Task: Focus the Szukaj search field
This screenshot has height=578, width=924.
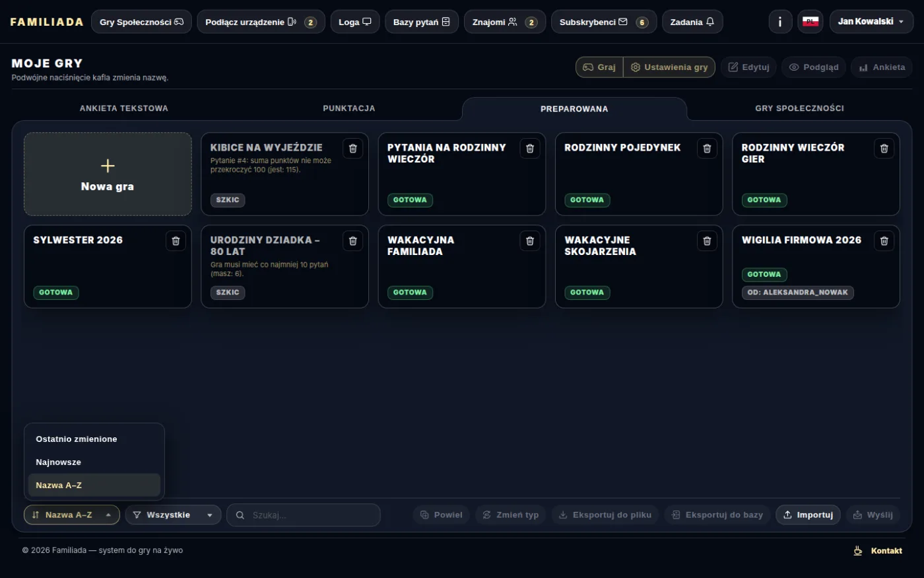Action: [304, 515]
